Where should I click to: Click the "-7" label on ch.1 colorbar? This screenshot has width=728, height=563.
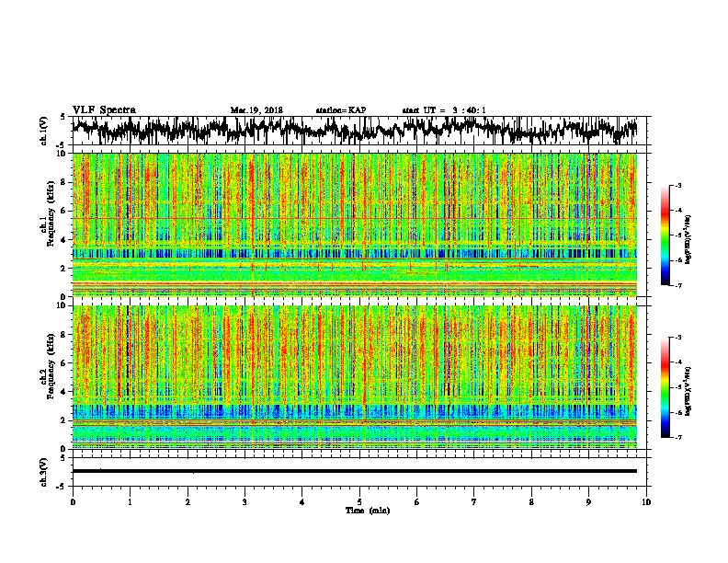677,285
